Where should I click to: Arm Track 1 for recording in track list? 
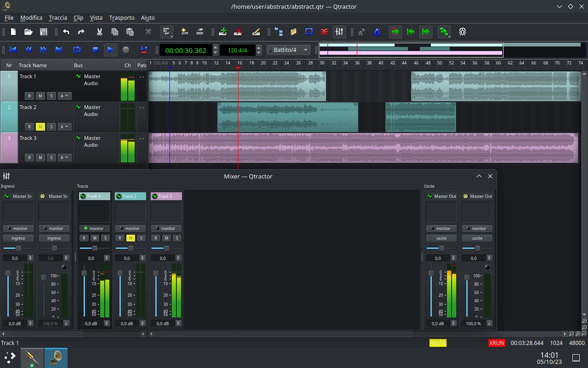[29, 96]
